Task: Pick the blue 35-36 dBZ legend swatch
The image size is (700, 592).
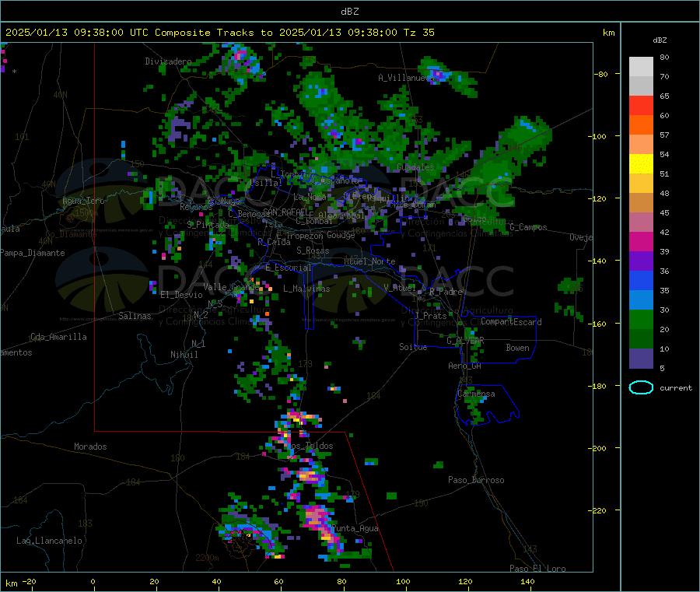Action: coord(641,280)
